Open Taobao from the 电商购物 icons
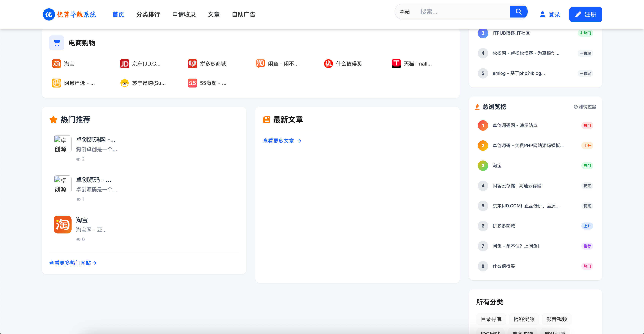The width and height of the screenshot is (644, 334). pos(56,64)
